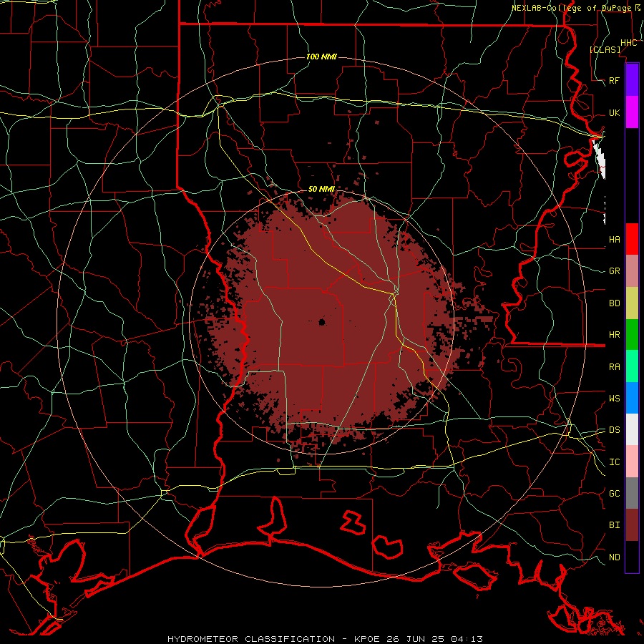This screenshot has height=644, width=644.
Task: Click the '50 NMI' range ring label
Action: 321,189
